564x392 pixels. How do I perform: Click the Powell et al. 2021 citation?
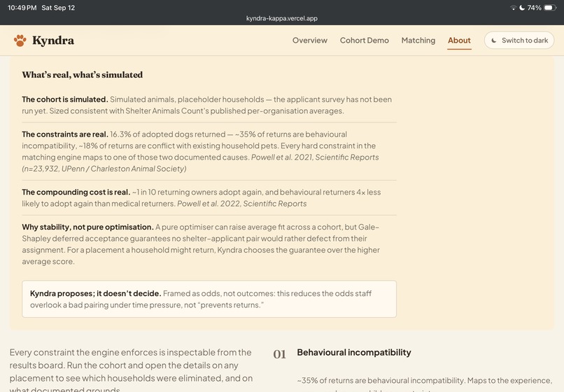(x=315, y=157)
